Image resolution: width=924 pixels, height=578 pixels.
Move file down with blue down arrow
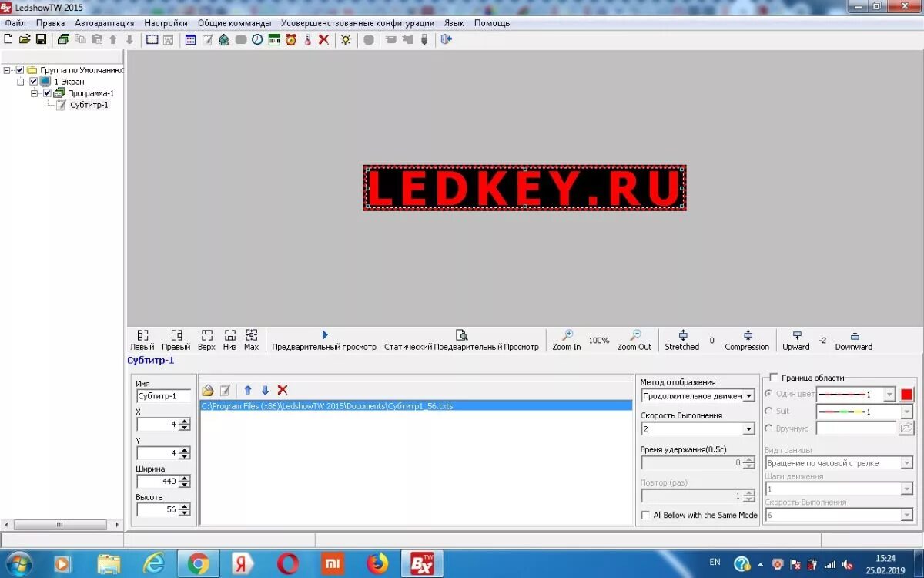(265, 391)
